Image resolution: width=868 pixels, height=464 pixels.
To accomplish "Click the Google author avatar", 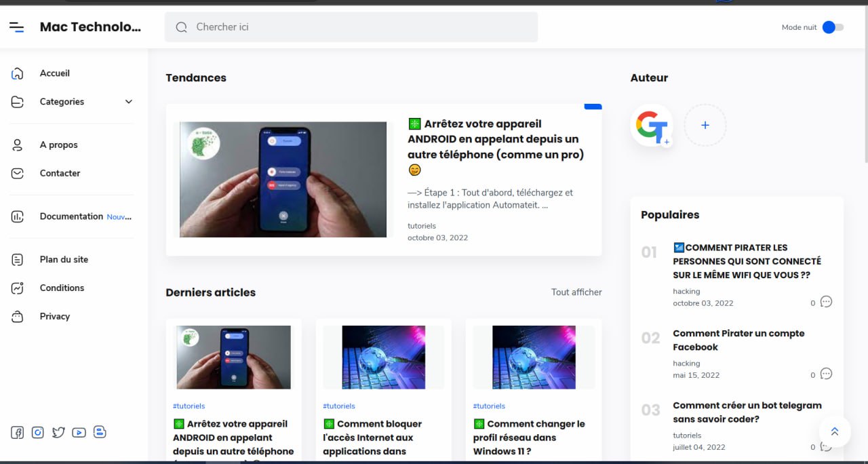I will coord(652,125).
